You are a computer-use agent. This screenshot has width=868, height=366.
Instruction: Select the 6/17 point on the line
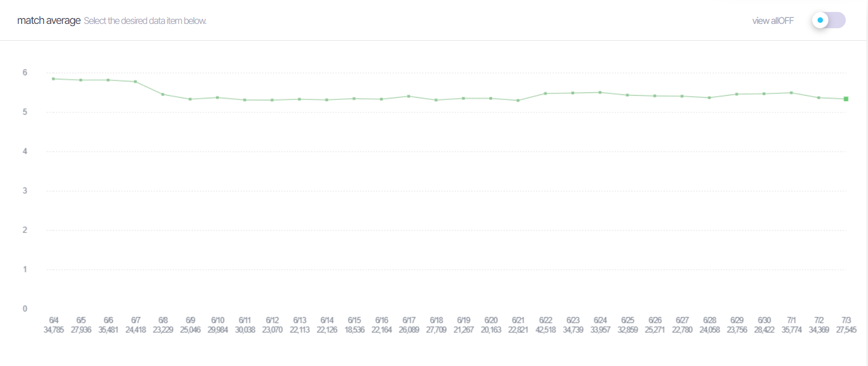(x=409, y=96)
